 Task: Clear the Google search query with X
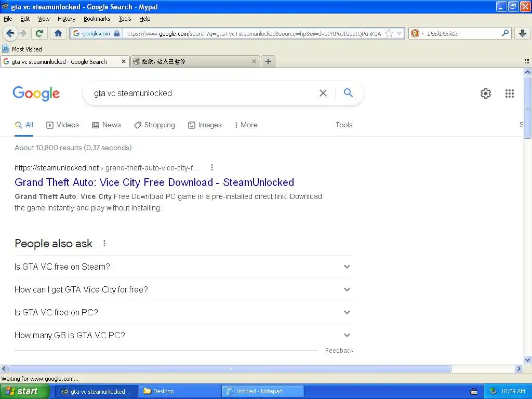click(x=323, y=93)
